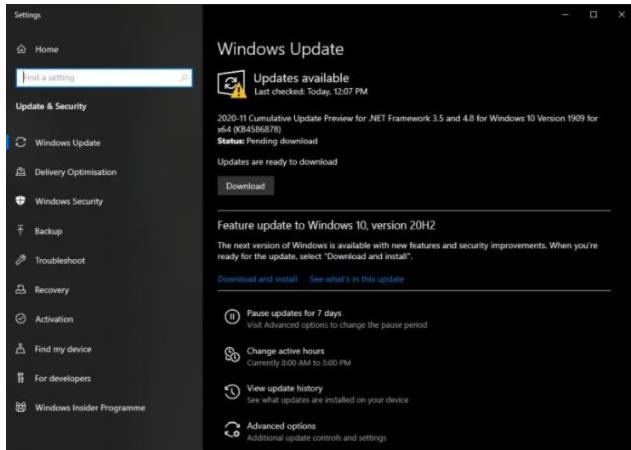This screenshot has width=631, height=450.
Task: Click the Home house icon
Action: [x=21, y=49]
